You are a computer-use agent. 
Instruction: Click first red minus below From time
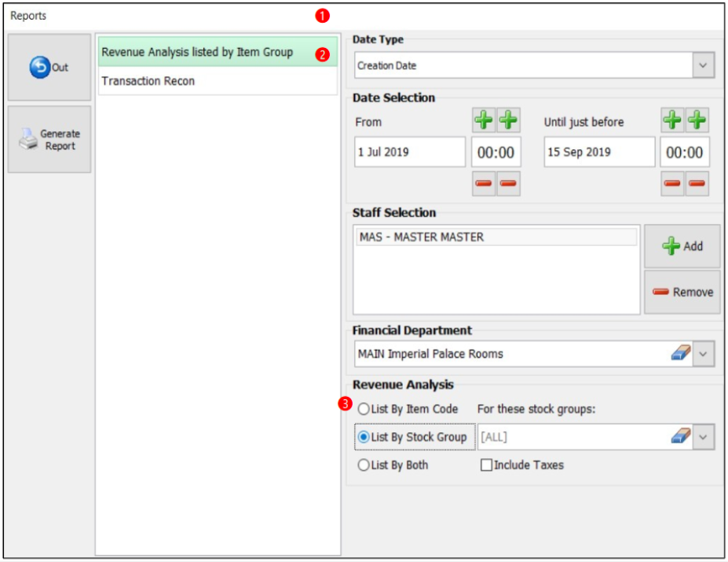tap(484, 183)
